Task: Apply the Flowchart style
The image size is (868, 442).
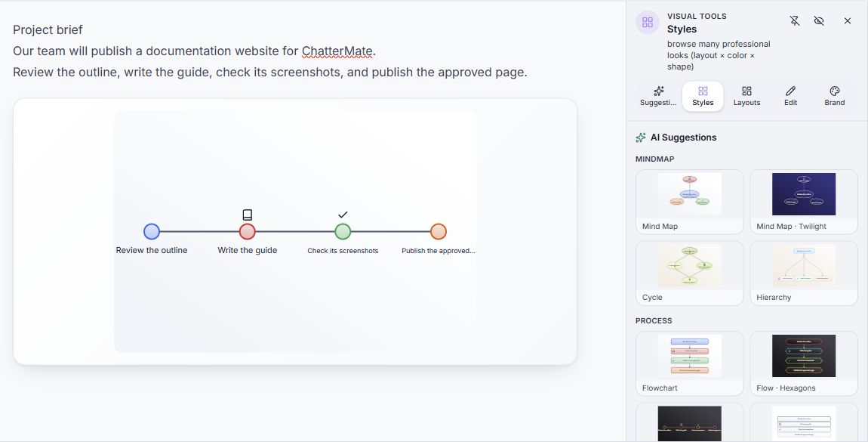Action: pyautogui.click(x=689, y=363)
